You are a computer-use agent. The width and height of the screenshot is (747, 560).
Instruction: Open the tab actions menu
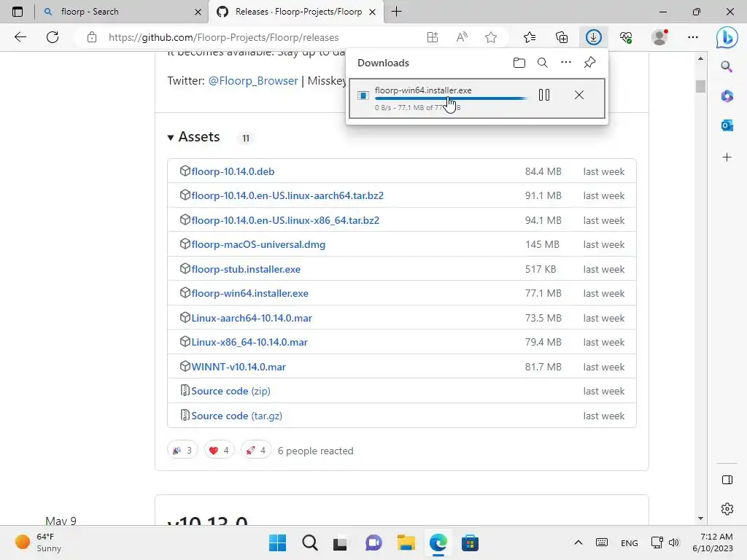pos(18,12)
